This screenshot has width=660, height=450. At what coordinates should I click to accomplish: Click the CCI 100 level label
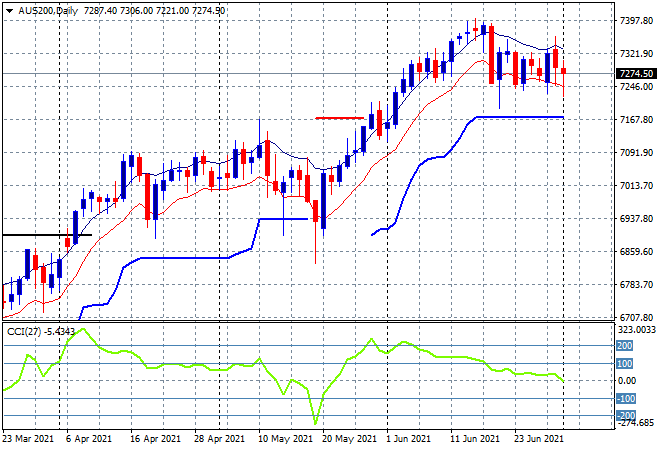click(625, 364)
